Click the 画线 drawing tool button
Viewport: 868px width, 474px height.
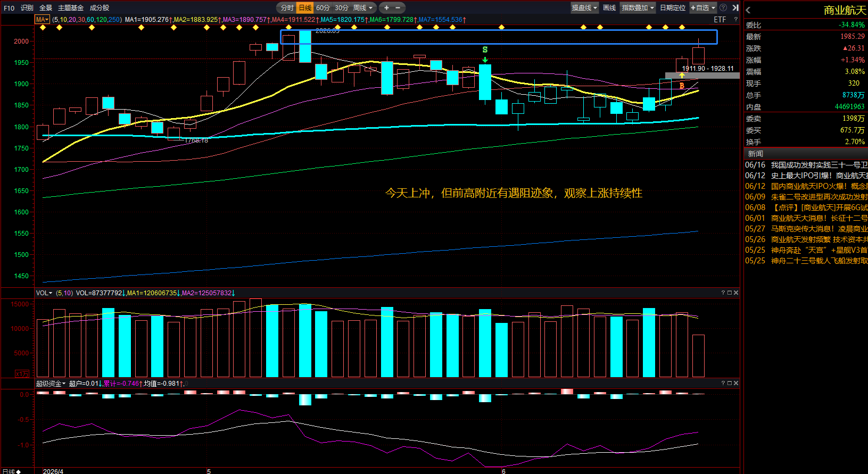tap(609, 8)
